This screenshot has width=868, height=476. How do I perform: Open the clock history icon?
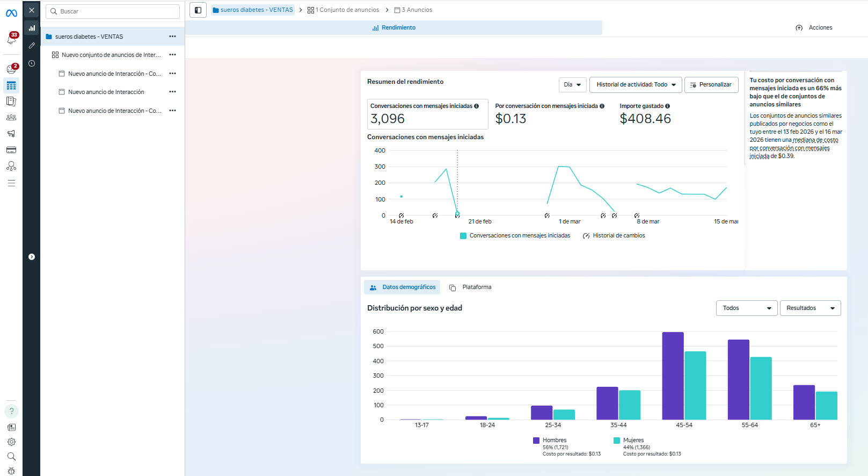click(x=32, y=63)
